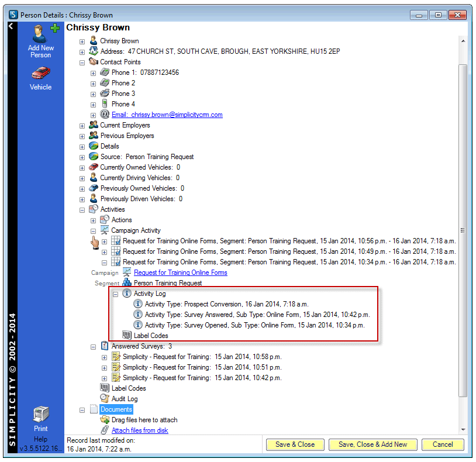Open Request for Training Online Forms link
Image resolution: width=476 pixels, height=462 pixels.
[x=180, y=273]
